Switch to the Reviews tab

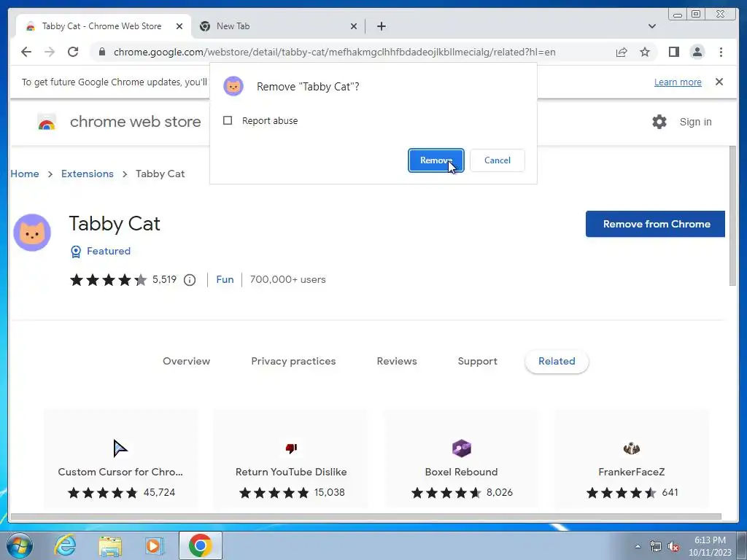(397, 362)
